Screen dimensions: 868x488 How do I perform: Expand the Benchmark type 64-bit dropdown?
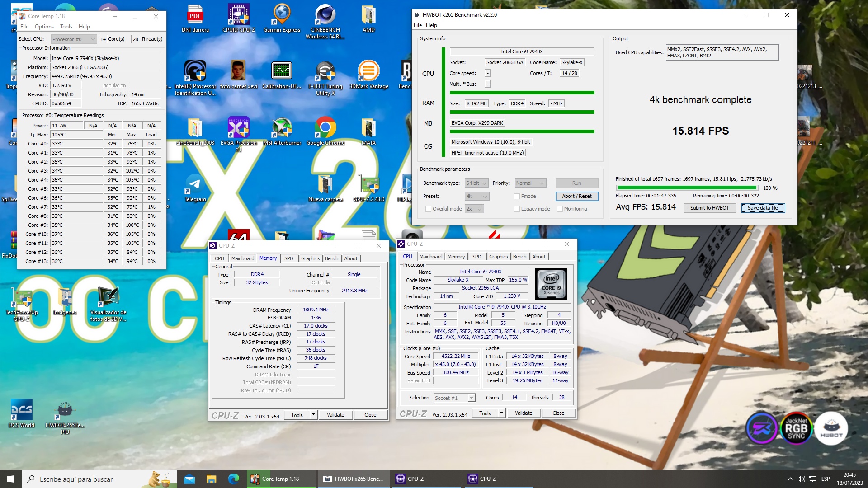coord(476,183)
